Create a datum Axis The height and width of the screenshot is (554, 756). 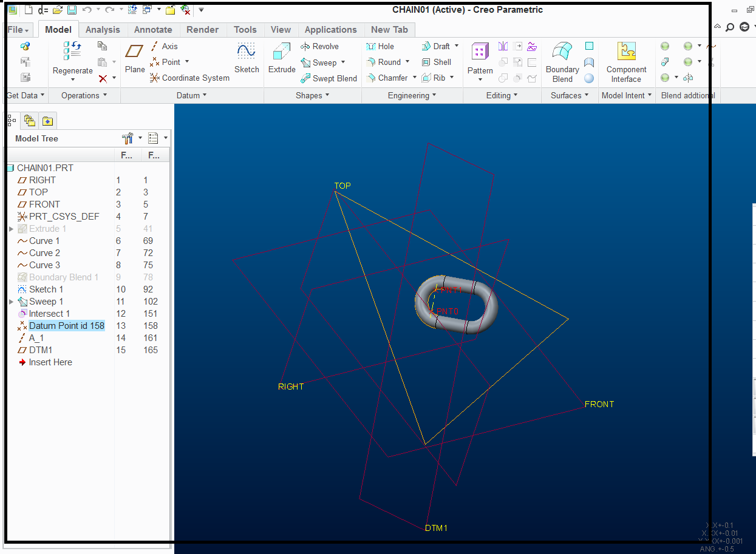164,46
